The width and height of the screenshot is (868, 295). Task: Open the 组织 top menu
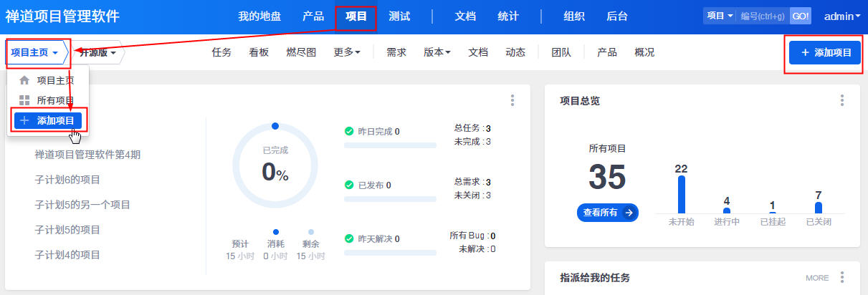pos(574,16)
